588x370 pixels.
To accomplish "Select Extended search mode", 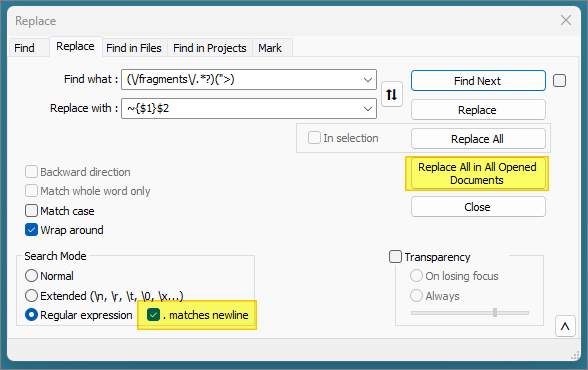I will point(32,295).
